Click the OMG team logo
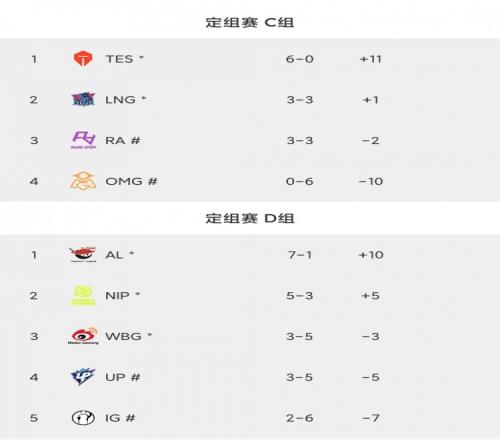The height and width of the screenshot is (440, 500). coord(83,181)
